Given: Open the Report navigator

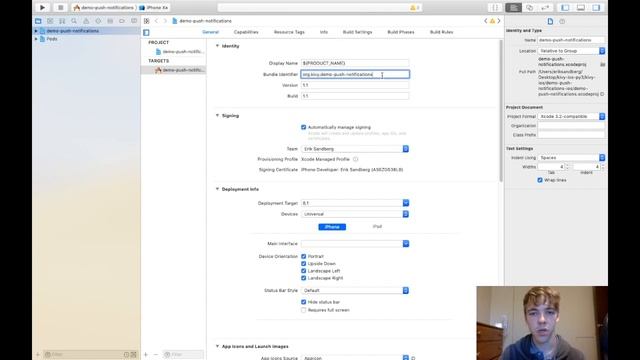Looking at the screenshot, I should pyautogui.click(x=134, y=21).
